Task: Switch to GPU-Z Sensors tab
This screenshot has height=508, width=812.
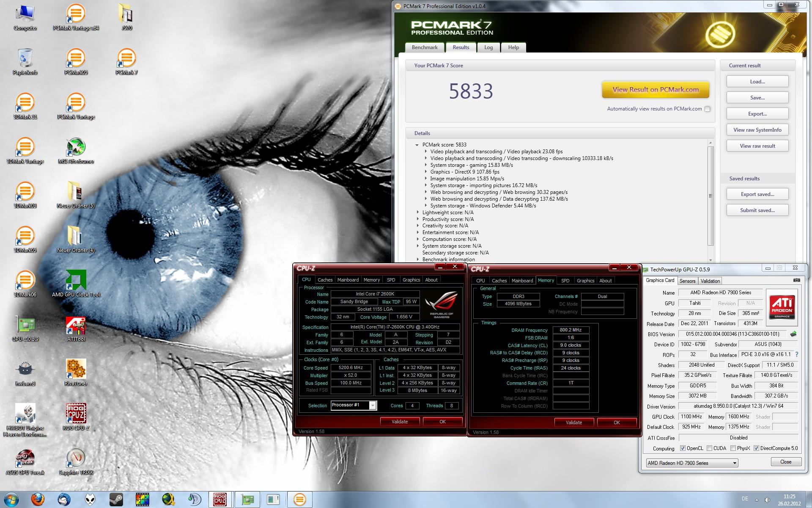Action: pyautogui.click(x=687, y=281)
